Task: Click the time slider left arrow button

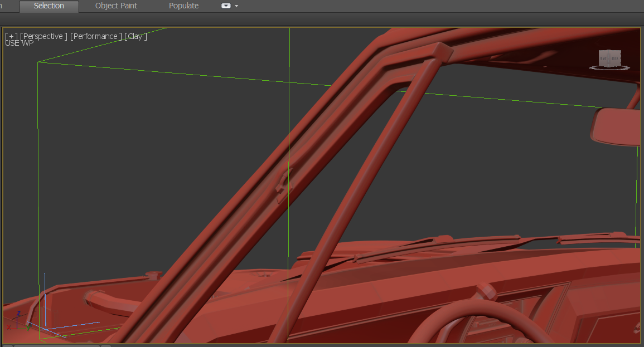Action: [x=7, y=345]
